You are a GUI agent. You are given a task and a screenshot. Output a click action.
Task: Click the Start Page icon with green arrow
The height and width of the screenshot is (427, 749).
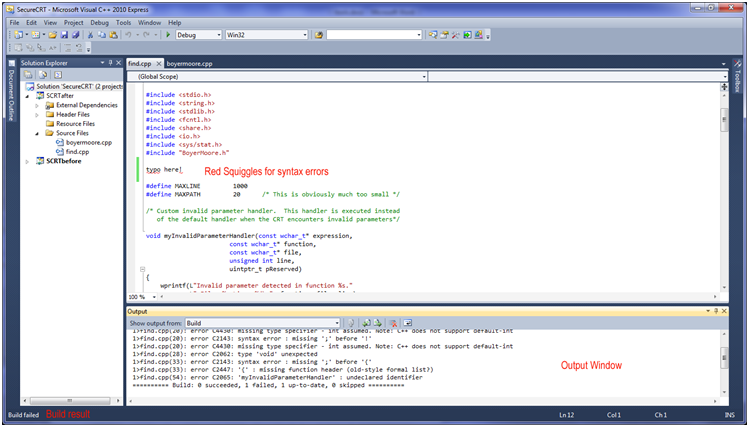pyautogui.click(x=467, y=35)
